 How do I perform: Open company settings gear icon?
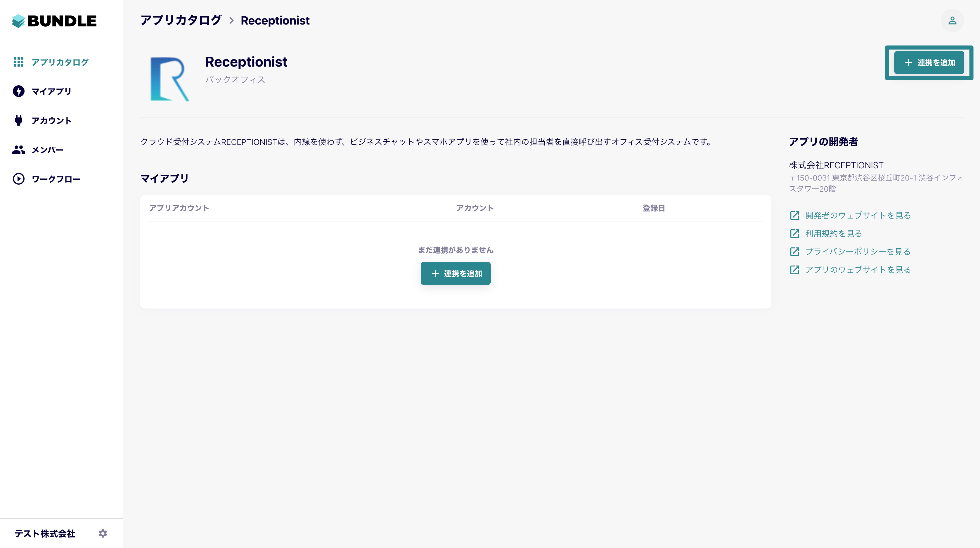point(103,534)
